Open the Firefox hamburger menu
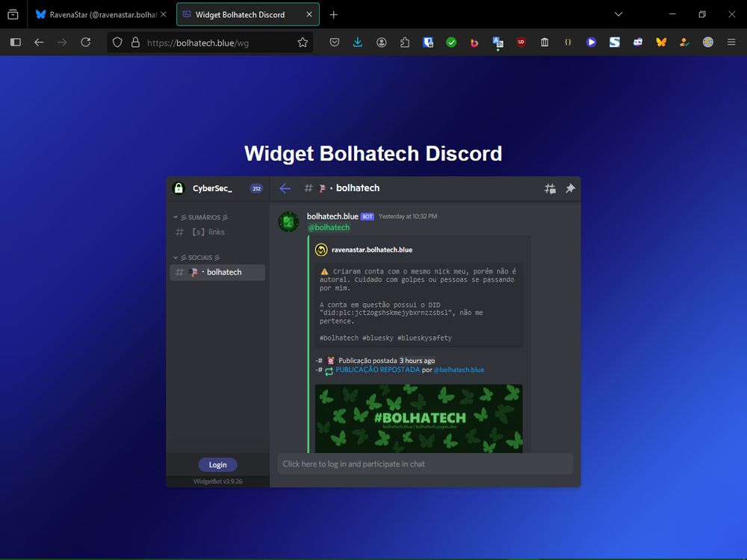 point(731,43)
